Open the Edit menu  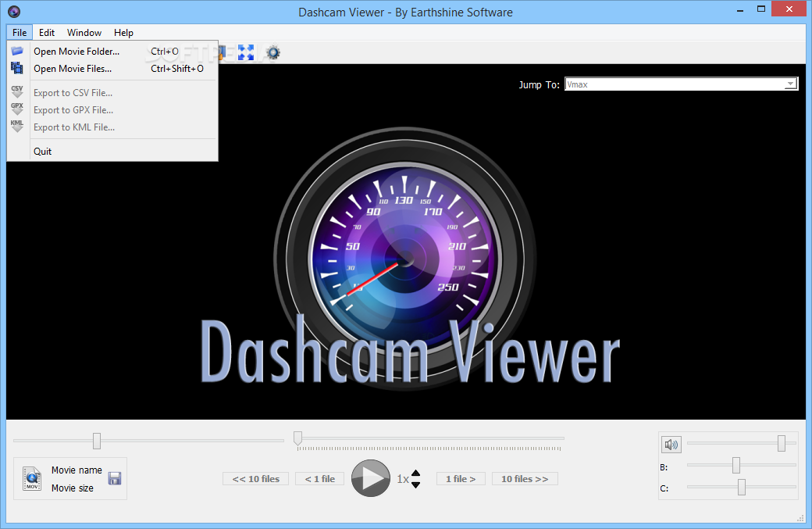[x=47, y=33]
